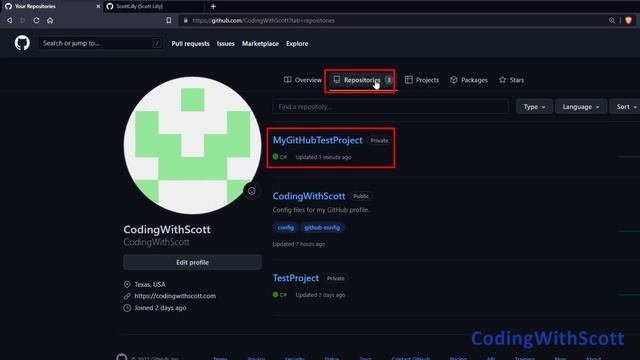Open the codingwithscott.com website link
Viewport: 640px width, 360px height.
[175, 296]
